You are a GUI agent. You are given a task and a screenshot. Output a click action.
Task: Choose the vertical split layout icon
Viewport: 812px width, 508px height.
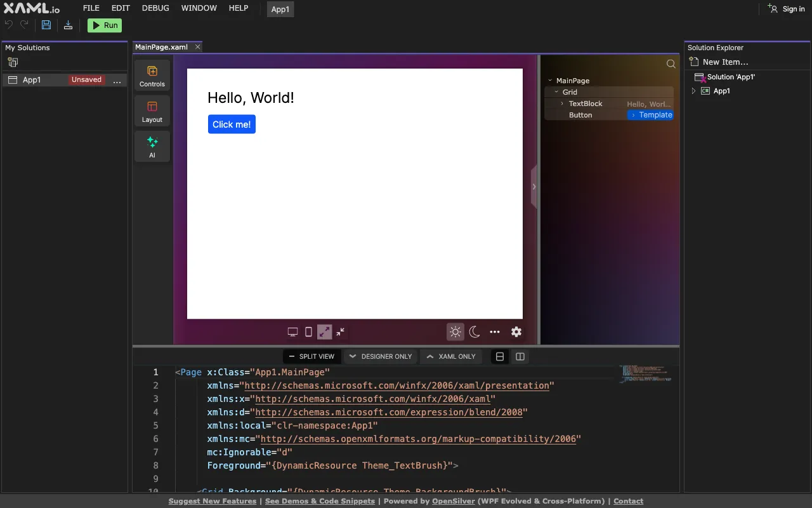coord(520,357)
